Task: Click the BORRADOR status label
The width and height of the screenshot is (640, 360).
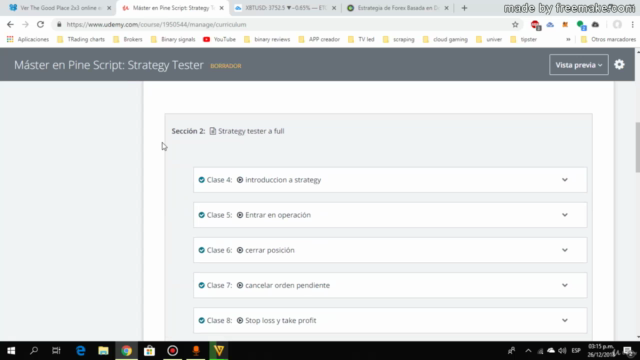Action: coord(226,66)
